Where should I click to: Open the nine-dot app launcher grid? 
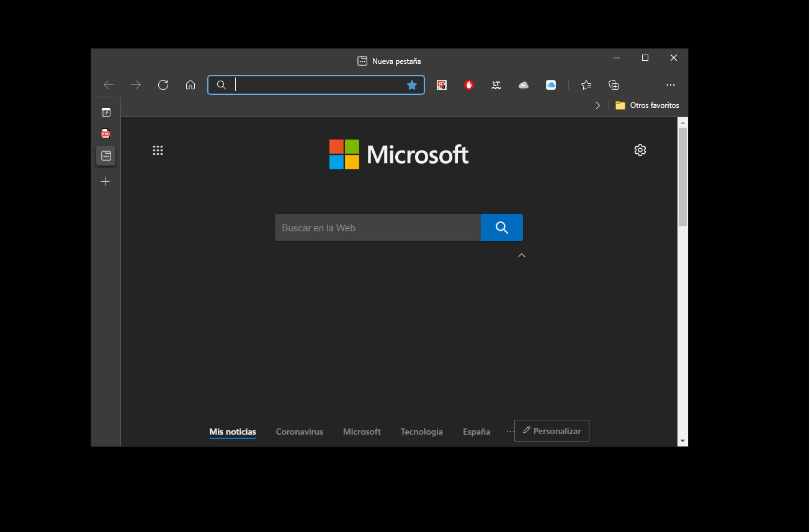[158, 150]
